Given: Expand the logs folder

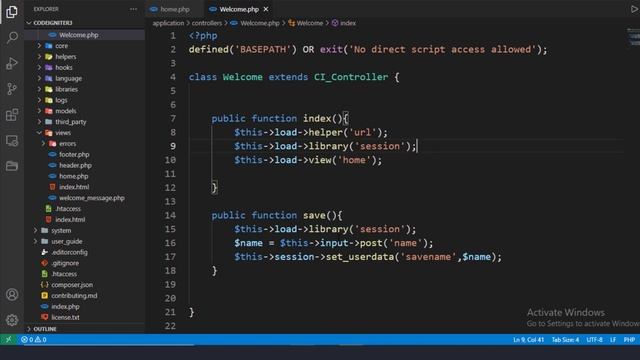Looking at the screenshot, I should pos(61,100).
